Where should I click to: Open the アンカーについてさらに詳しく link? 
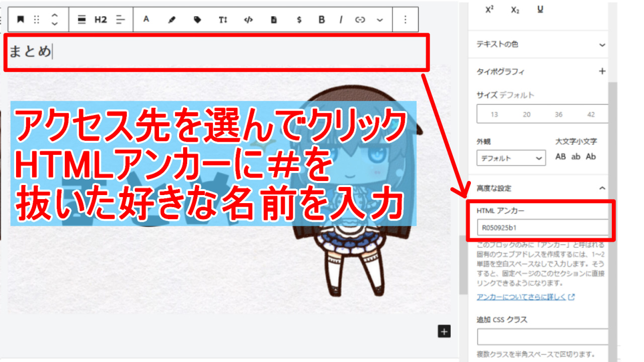525,297
